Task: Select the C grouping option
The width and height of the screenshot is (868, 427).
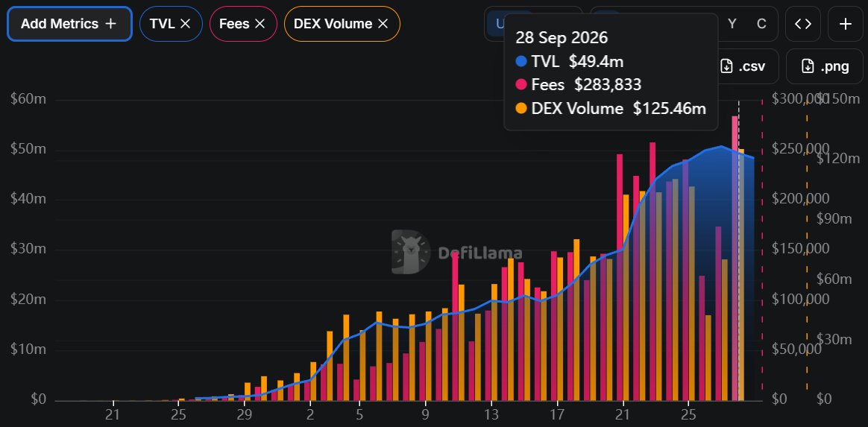Action: (761, 24)
